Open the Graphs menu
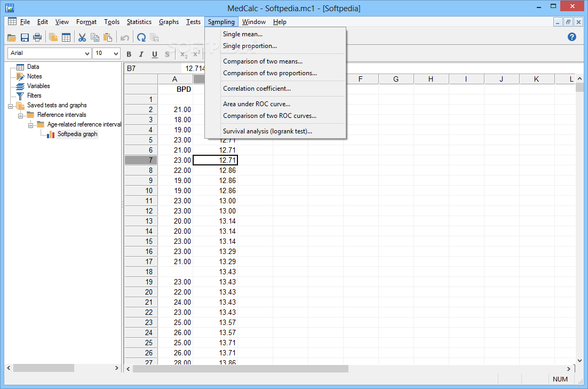This screenshot has height=389, width=588. (169, 22)
